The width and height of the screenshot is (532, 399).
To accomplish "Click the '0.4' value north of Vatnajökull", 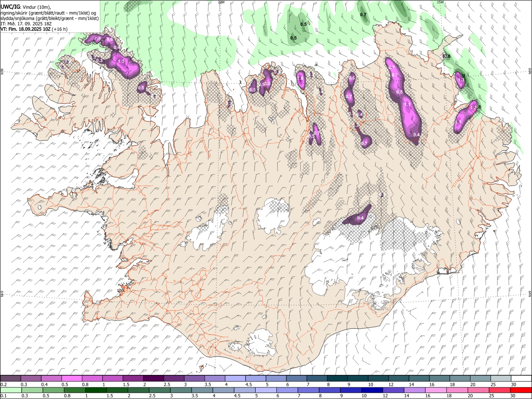I will (360, 218).
